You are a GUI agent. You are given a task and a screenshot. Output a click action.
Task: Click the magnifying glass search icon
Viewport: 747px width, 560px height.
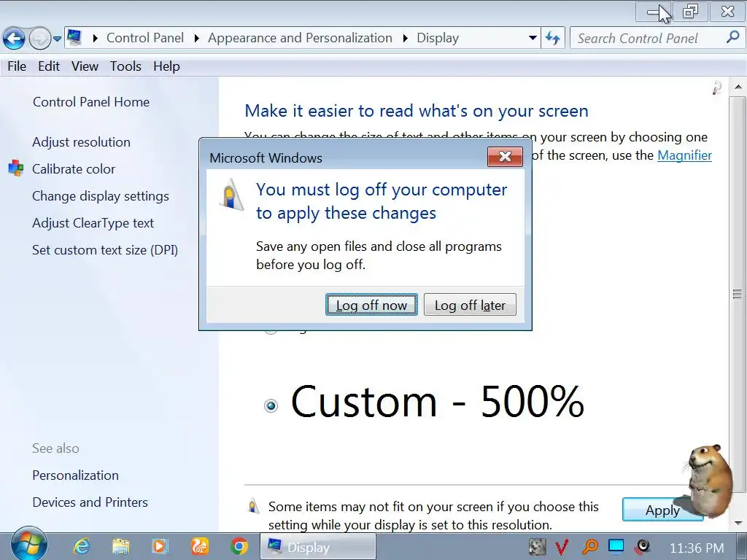coord(733,37)
